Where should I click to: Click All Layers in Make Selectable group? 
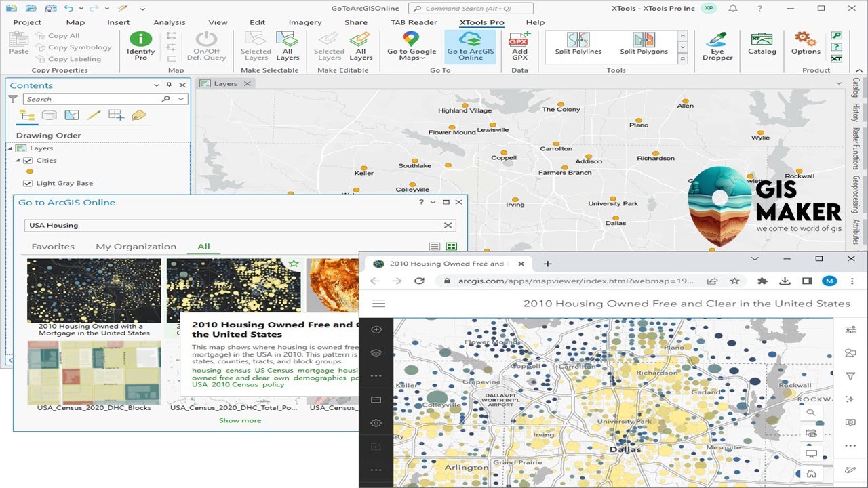click(288, 46)
